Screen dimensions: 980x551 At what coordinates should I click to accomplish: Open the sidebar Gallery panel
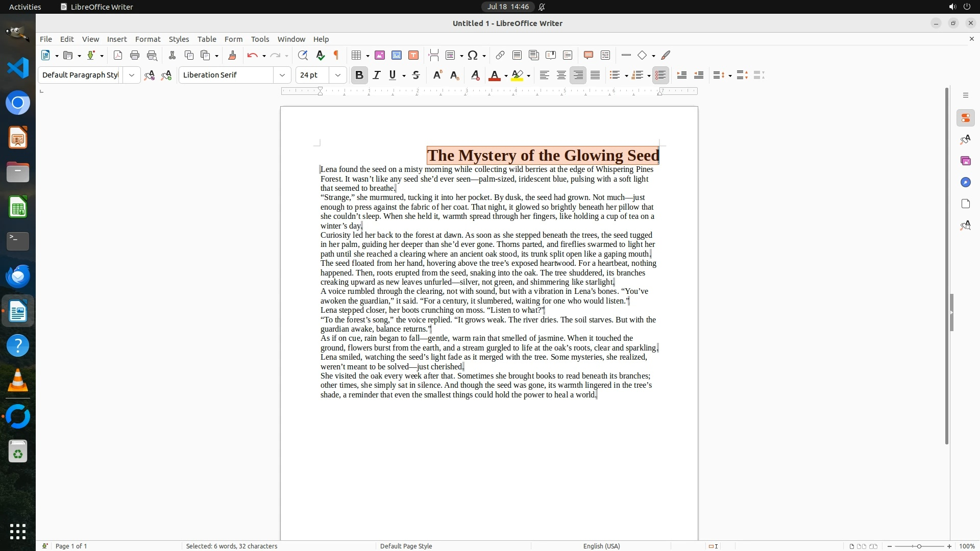[x=965, y=161]
